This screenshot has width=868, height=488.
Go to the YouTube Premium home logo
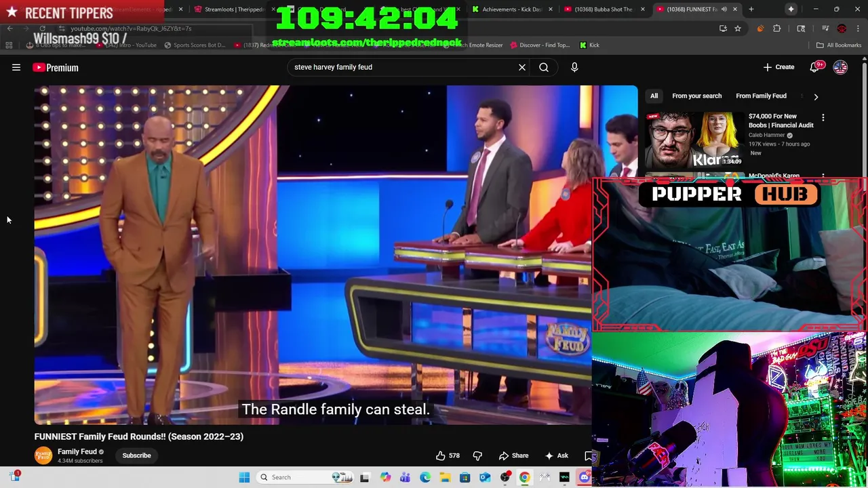56,67
